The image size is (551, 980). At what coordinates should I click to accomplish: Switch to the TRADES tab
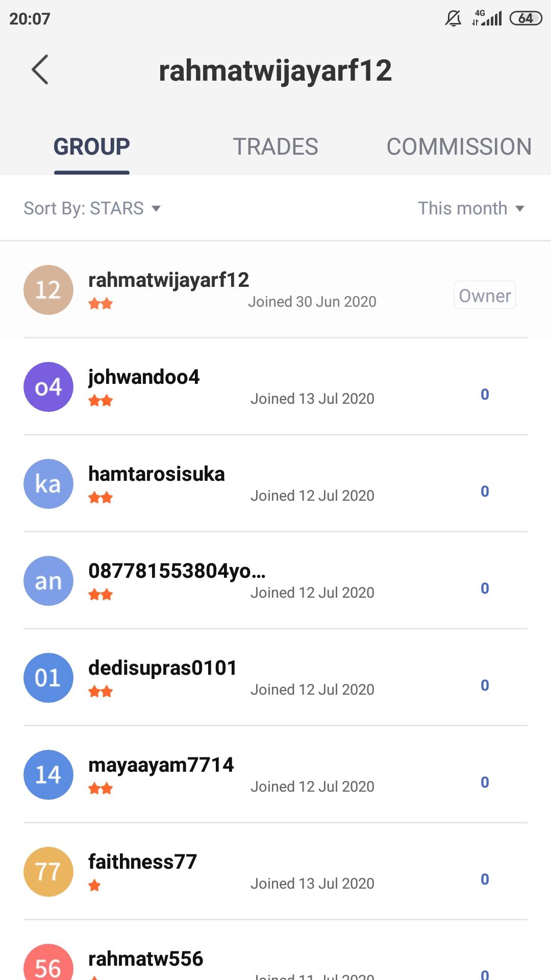(275, 147)
